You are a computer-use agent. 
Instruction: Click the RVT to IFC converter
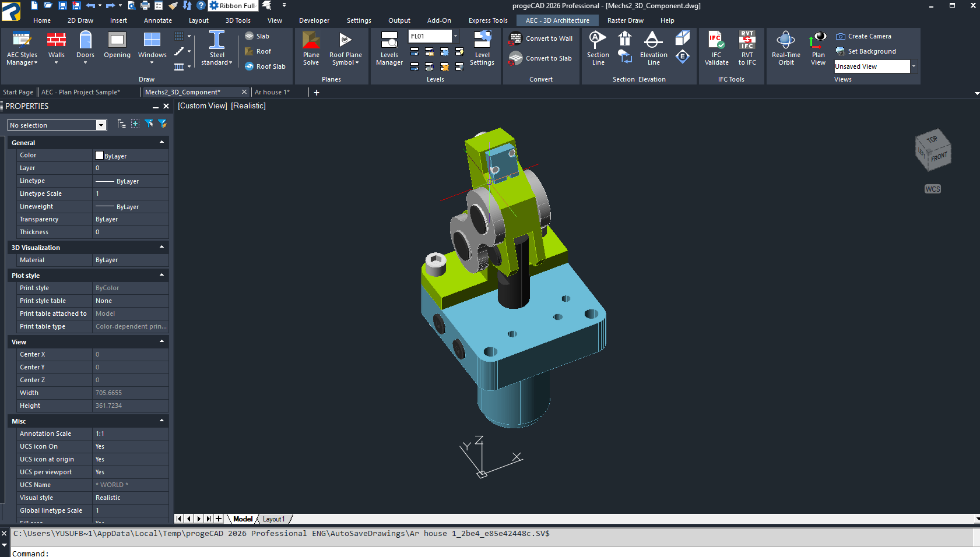(x=747, y=48)
